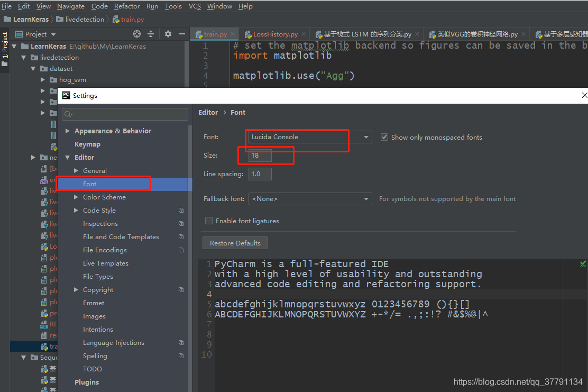588x392 pixels.
Task: Click the Restore Defaults button
Action: click(235, 243)
